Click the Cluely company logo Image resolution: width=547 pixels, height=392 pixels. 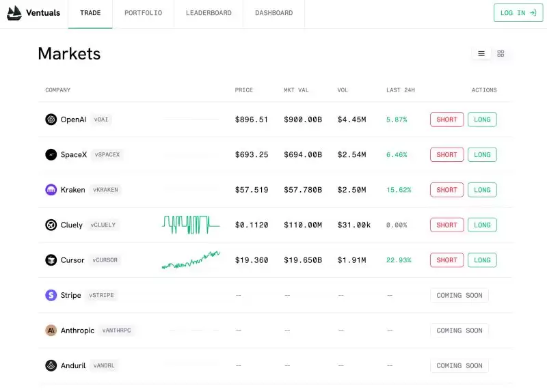coord(51,225)
